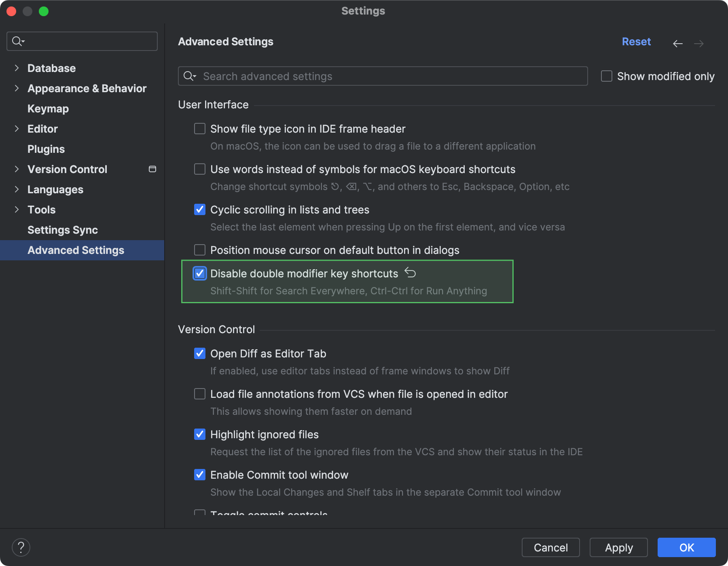728x566 pixels.
Task: Expand the Database section
Action: (x=17, y=68)
